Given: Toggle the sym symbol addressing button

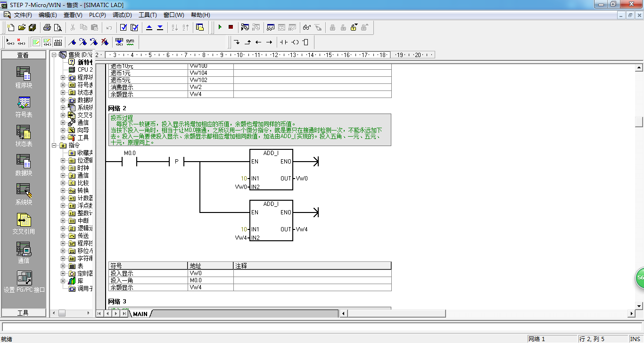Looking at the screenshot, I should click(130, 42).
